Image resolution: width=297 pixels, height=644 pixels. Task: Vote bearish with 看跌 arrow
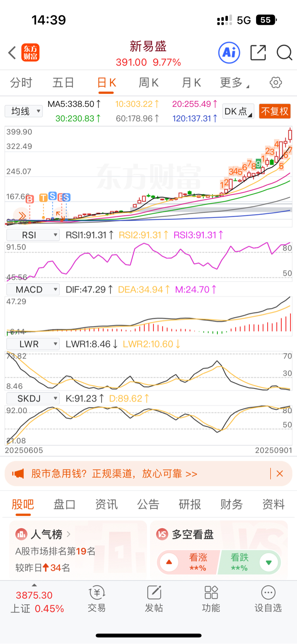coord(269,562)
